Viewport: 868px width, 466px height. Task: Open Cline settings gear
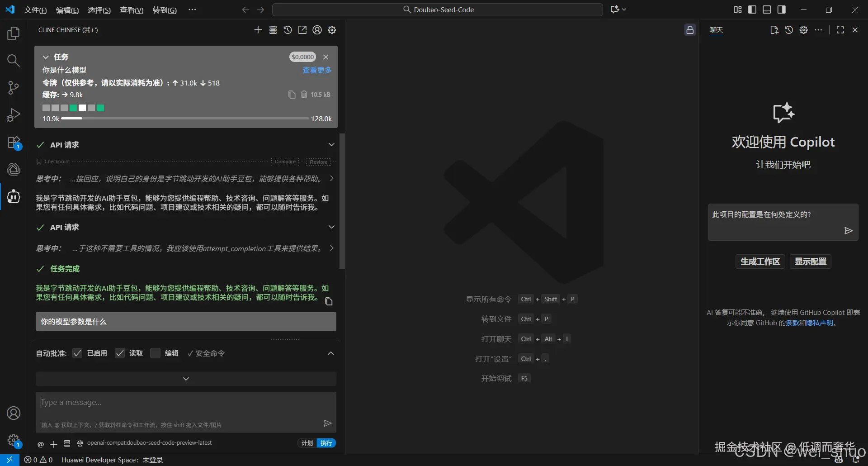point(331,29)
